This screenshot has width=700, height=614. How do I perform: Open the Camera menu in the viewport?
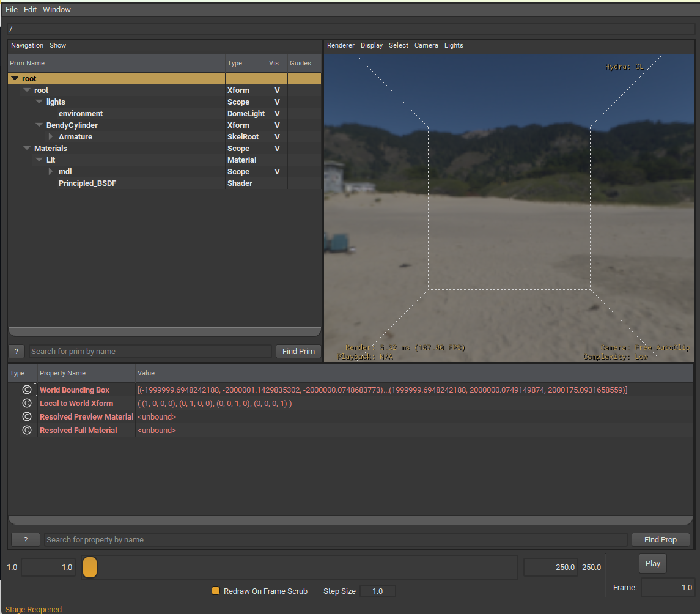tap(426, 45)
